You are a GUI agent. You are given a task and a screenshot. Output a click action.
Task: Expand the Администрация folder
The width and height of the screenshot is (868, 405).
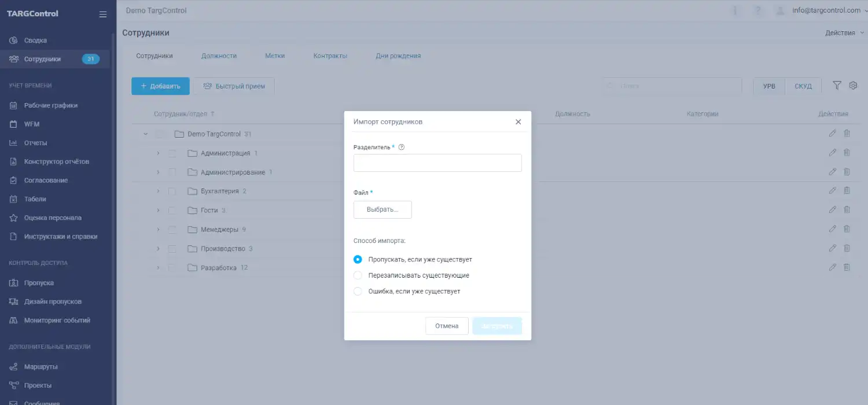[x=157, y=153]
